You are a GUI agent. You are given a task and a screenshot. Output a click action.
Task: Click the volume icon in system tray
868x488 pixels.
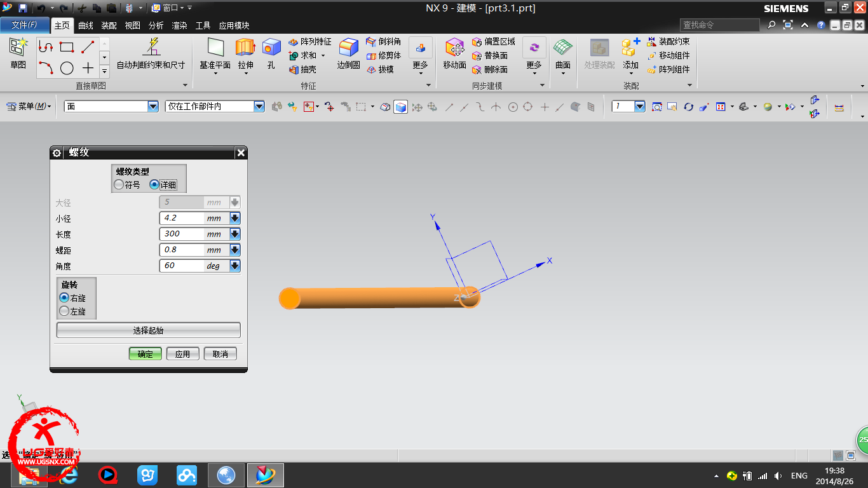(778, 475)
